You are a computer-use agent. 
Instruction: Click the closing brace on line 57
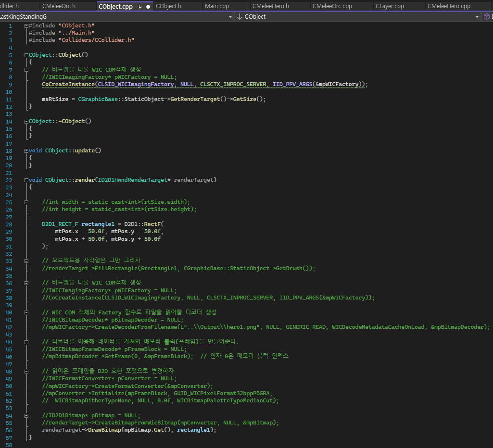pos(30,437)
